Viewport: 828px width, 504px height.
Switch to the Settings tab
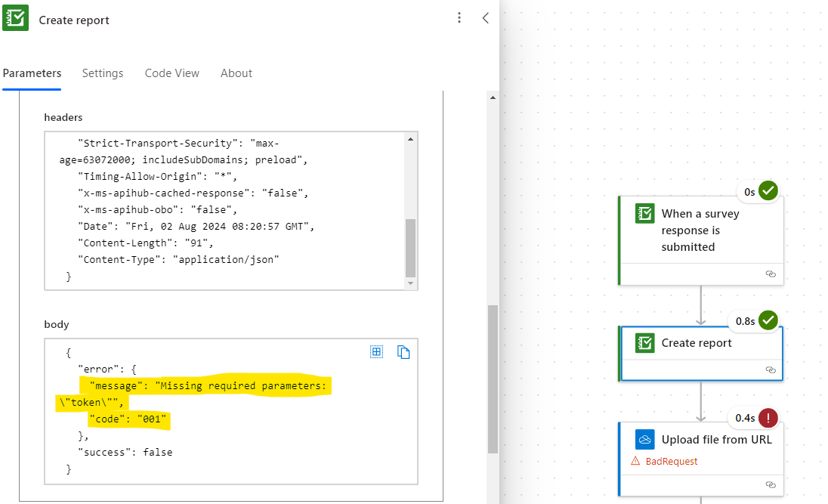[x=103, y=73]
